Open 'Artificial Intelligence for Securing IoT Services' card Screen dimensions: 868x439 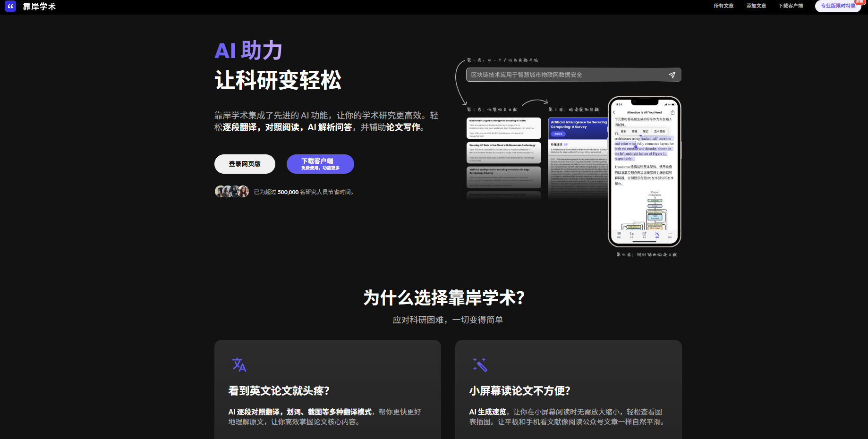(503, 177)
